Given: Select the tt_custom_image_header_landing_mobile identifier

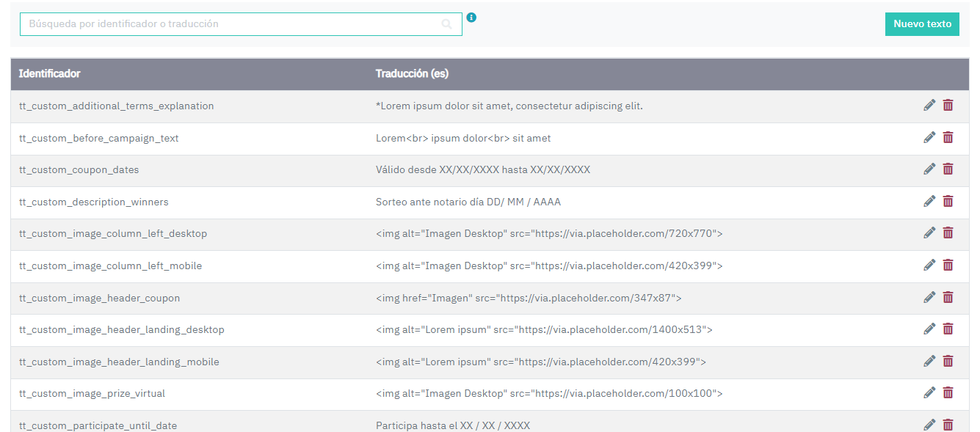Looking at the screenshot, I should (120, 362).
